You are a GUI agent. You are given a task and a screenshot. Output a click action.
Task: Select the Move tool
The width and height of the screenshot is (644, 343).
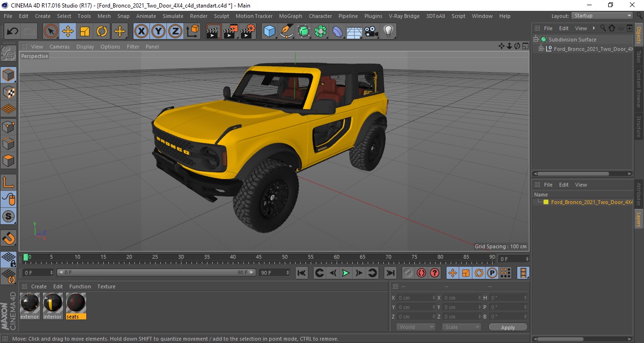68,32
